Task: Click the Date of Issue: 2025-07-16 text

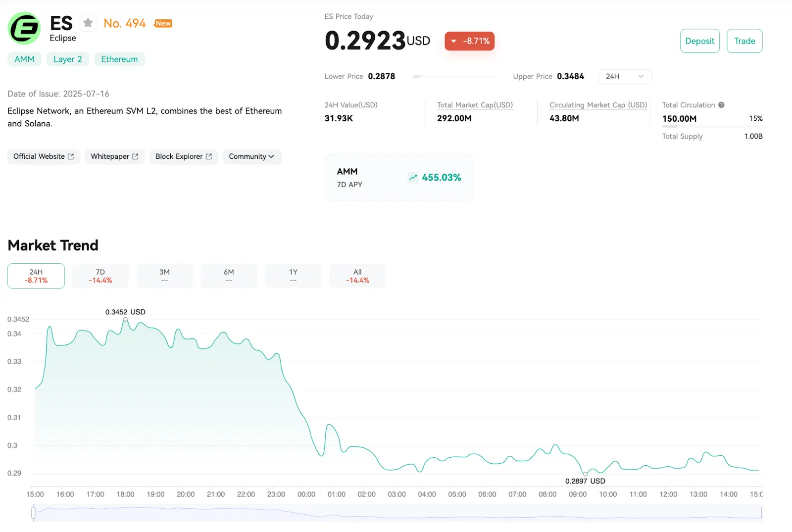Action: [58, 94]
